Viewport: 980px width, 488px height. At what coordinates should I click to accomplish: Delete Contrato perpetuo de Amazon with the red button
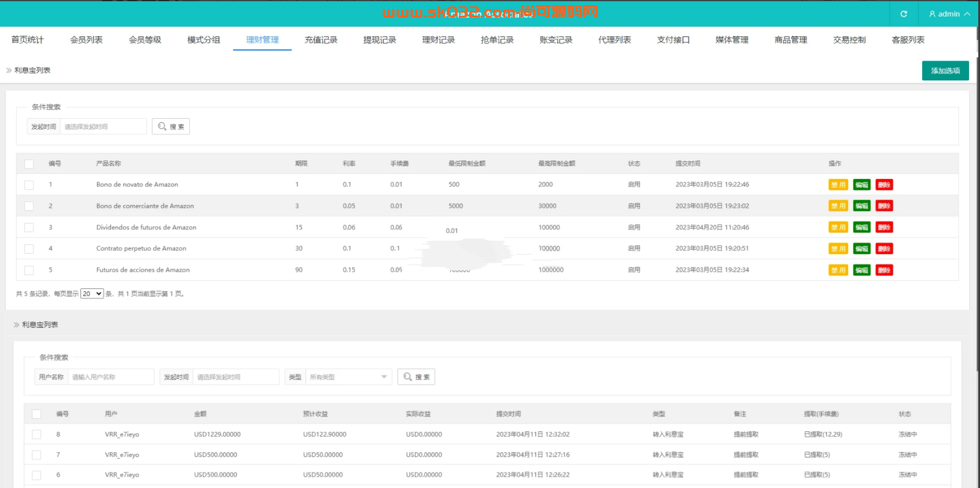(884, 249)
